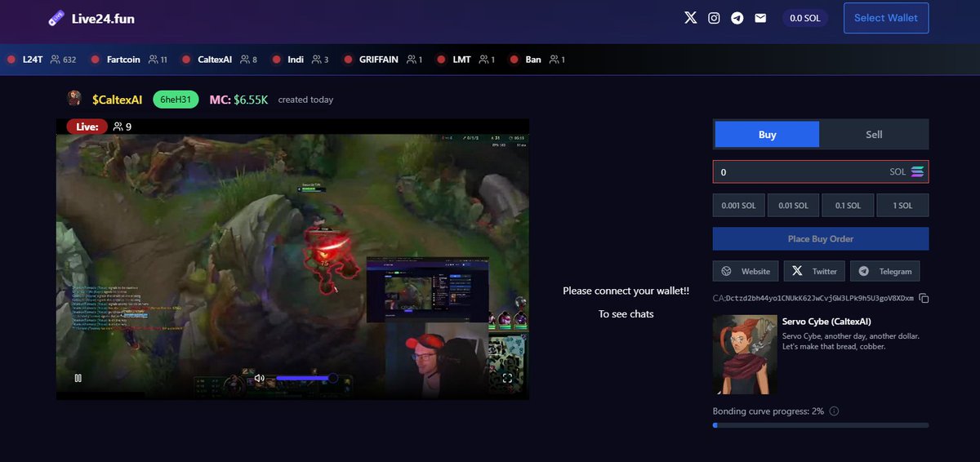Click 'Bonding curve progress: 2%' label
The width and height of the screenshot is (980, 462).
pyautogui.click(x=768, y=411)
